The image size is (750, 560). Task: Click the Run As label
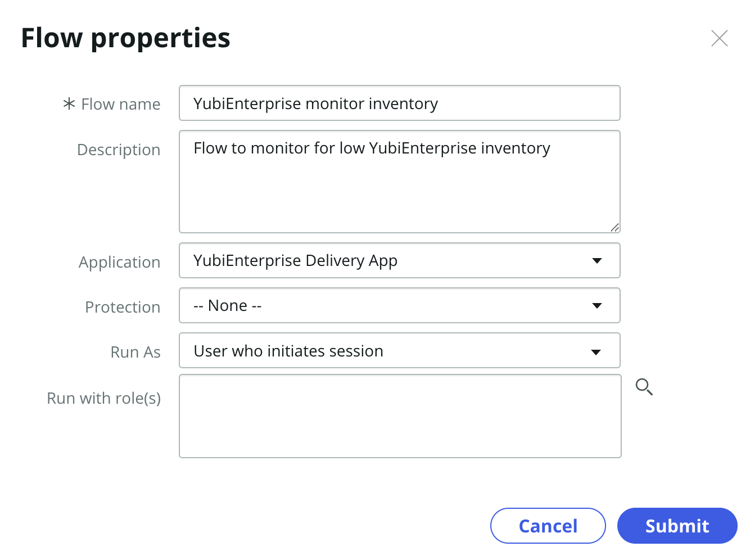click(135, 352)
